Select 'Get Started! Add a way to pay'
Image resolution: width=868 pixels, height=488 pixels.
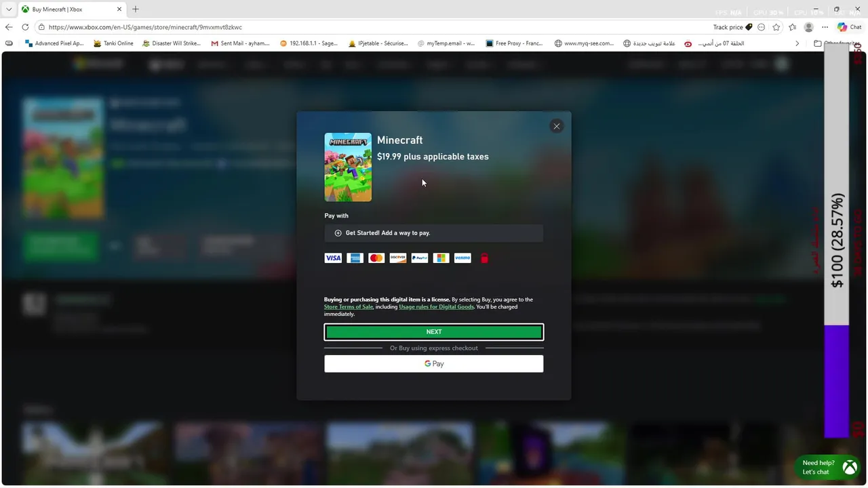434,233
